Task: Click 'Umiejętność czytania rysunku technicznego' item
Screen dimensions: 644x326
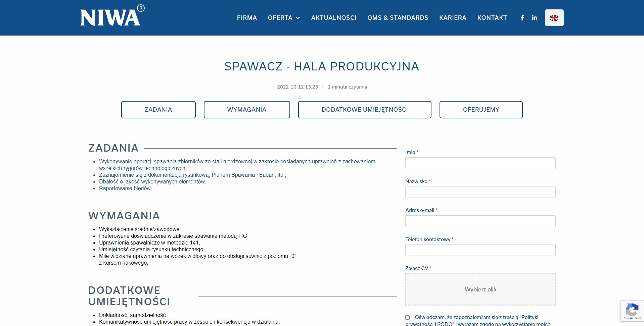Action: 152,250
